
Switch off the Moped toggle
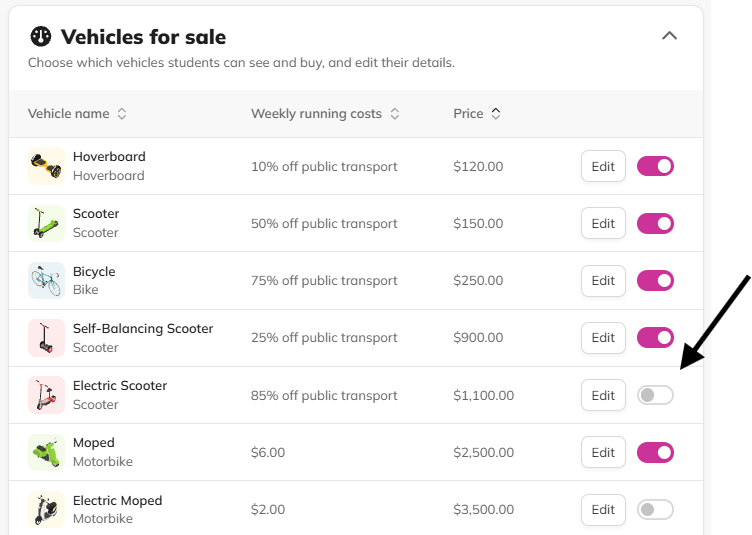click(655, 452)
